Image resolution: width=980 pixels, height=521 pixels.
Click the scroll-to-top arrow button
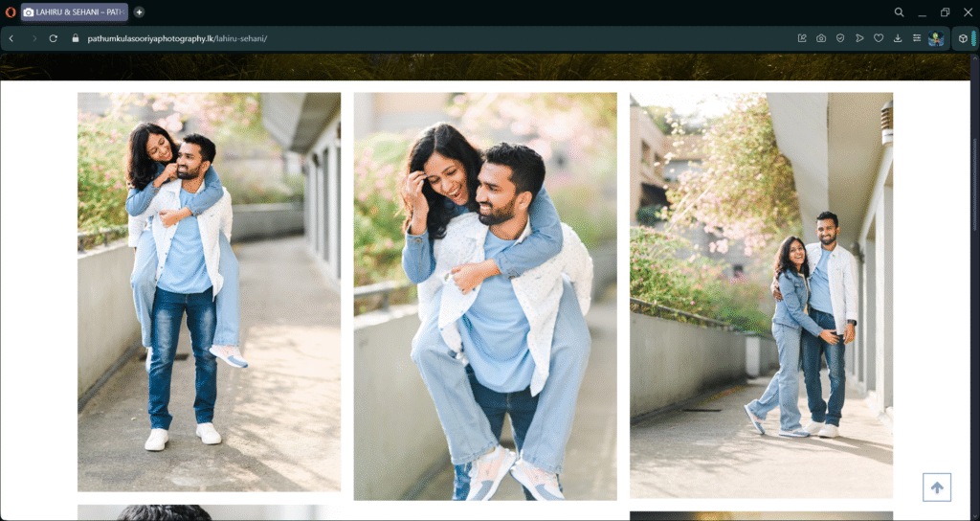(x=937, y=487)
